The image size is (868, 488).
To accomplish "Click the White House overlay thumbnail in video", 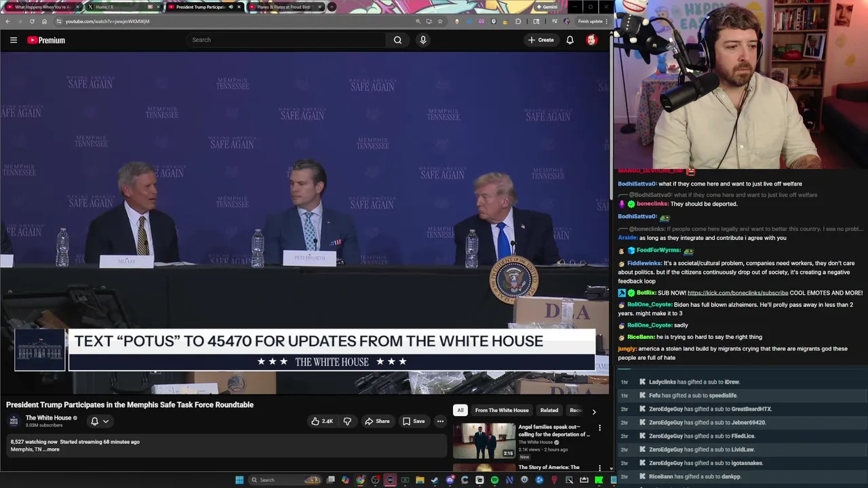I will [x=40, y=350].
